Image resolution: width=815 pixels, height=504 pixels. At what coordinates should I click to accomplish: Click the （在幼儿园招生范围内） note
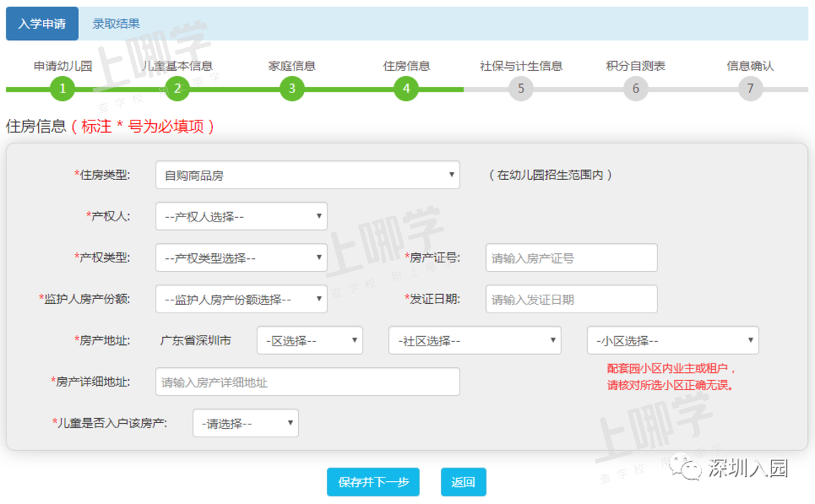[551, 175]
